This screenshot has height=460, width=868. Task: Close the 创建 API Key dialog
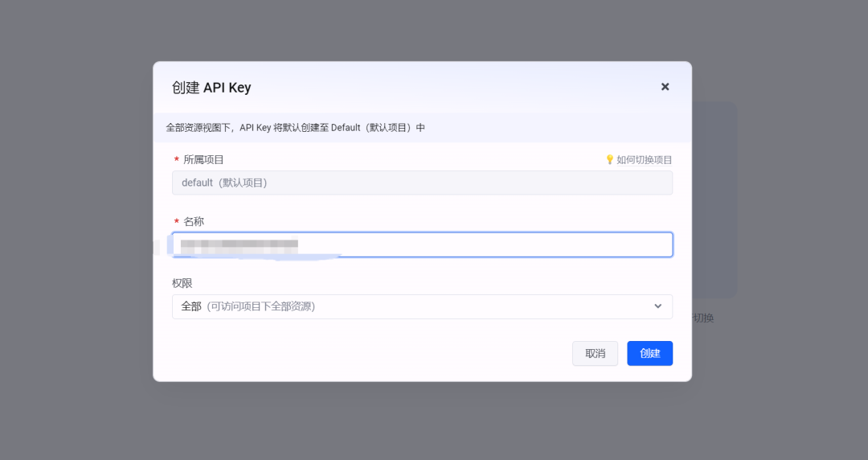point(665,87)
